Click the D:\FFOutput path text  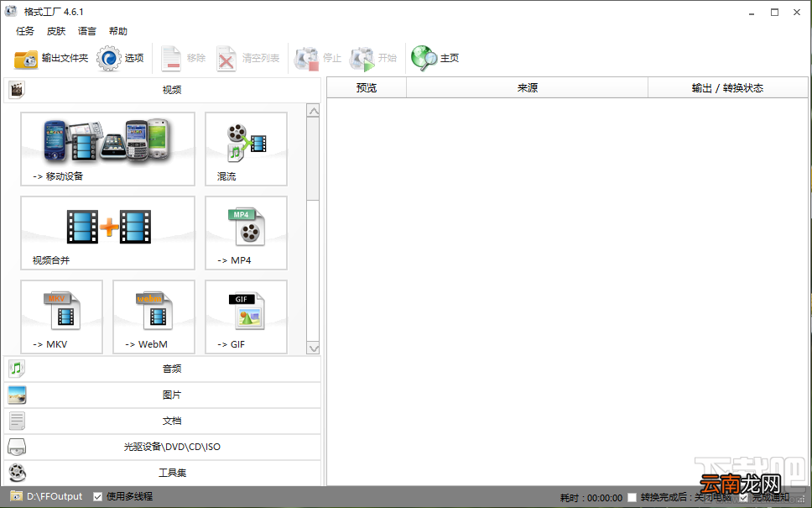click(55, 496)
